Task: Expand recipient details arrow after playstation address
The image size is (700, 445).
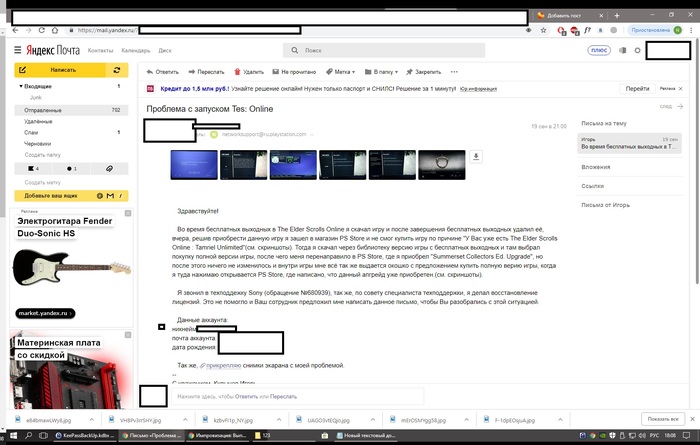Action: (x=312, y=134)
